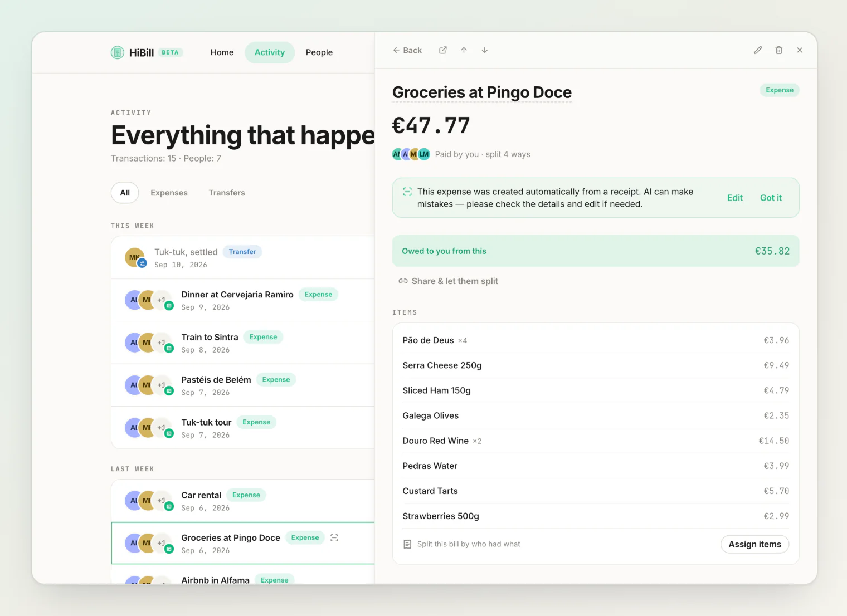Image resolution: width=847 pixels, height=616 pixels.
Task: Switch to the People tab
Action: point(319,52)
